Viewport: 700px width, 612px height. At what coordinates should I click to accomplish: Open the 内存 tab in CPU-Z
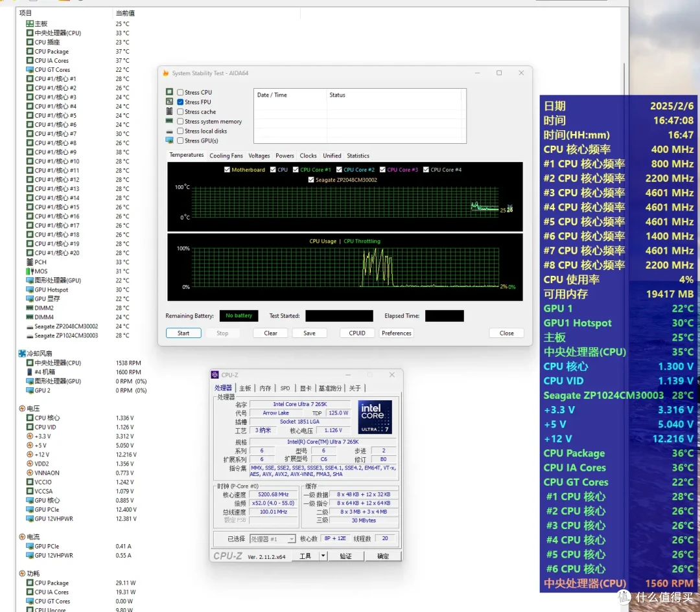(265, 388)
